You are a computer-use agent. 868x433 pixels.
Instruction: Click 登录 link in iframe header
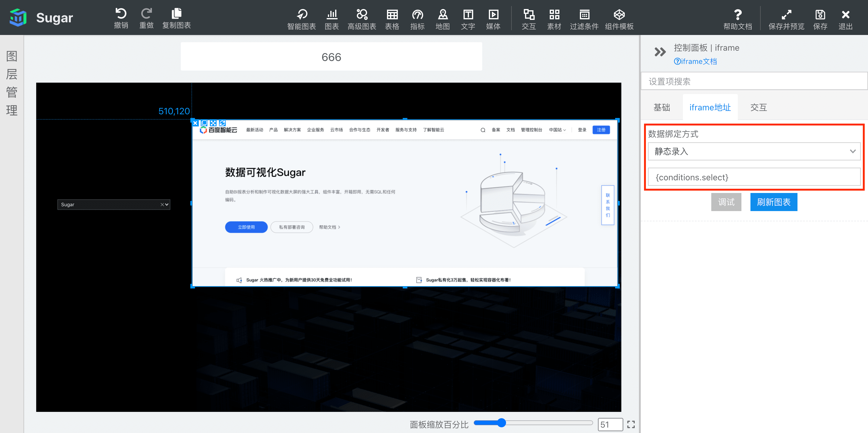coord(582,130)
